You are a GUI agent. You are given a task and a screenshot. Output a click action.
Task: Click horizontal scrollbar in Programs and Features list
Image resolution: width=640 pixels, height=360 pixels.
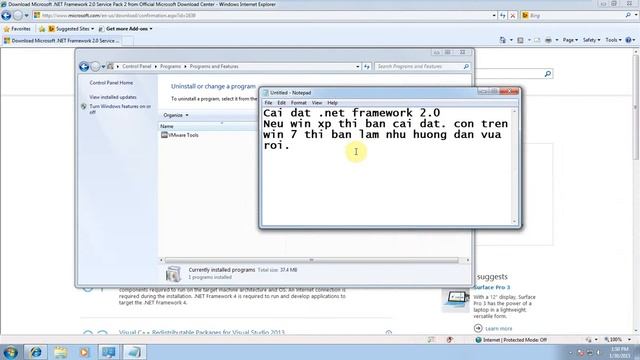pyautogui.click(x=311, y=260)
